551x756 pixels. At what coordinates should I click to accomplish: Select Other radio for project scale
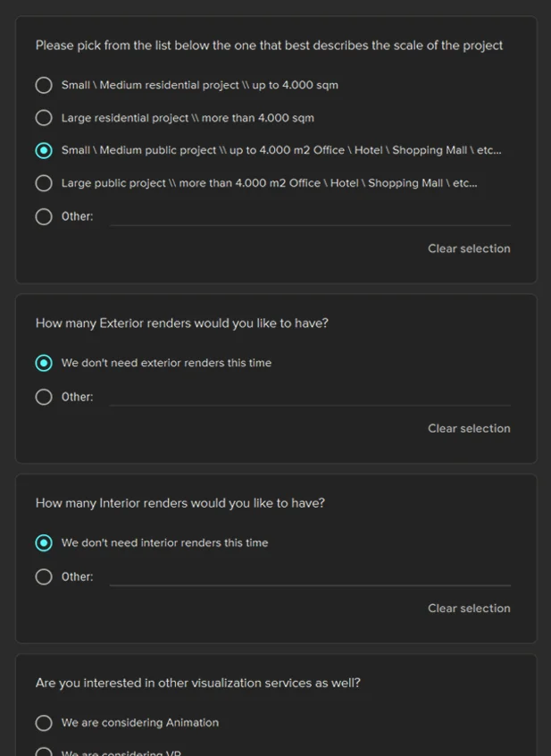(44, 216)
